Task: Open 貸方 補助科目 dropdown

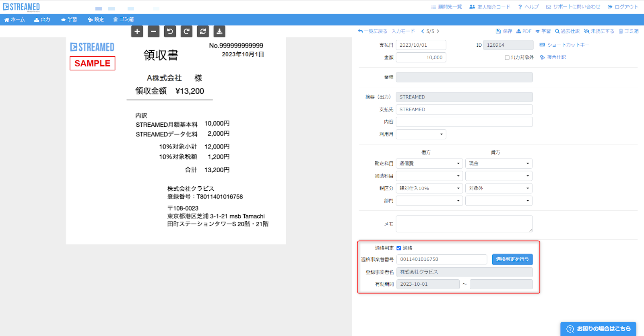Action: click(x=499, y=176)
